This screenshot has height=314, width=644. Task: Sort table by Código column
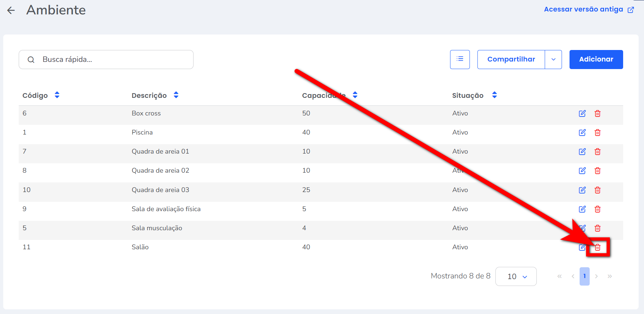click(x=57, y=95)
